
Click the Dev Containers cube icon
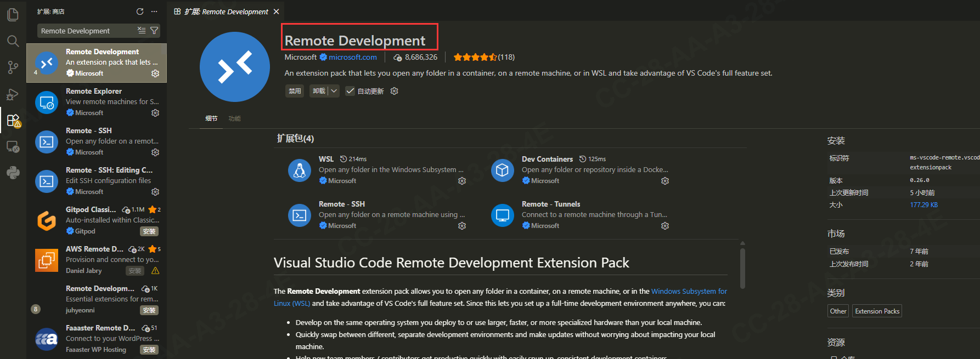click(x=502, y=170)
